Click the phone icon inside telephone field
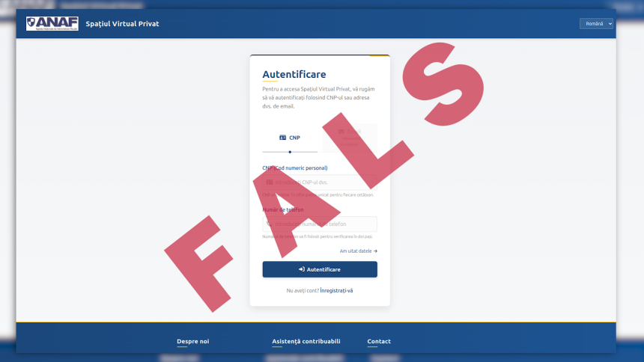This screenshot has height=362, width=644. 270,224
